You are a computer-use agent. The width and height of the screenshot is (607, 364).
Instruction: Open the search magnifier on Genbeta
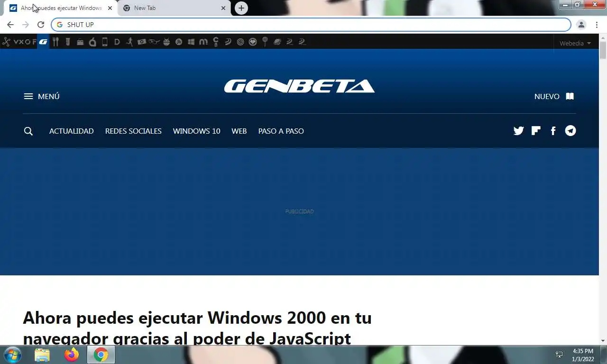[x=28, y=131]
